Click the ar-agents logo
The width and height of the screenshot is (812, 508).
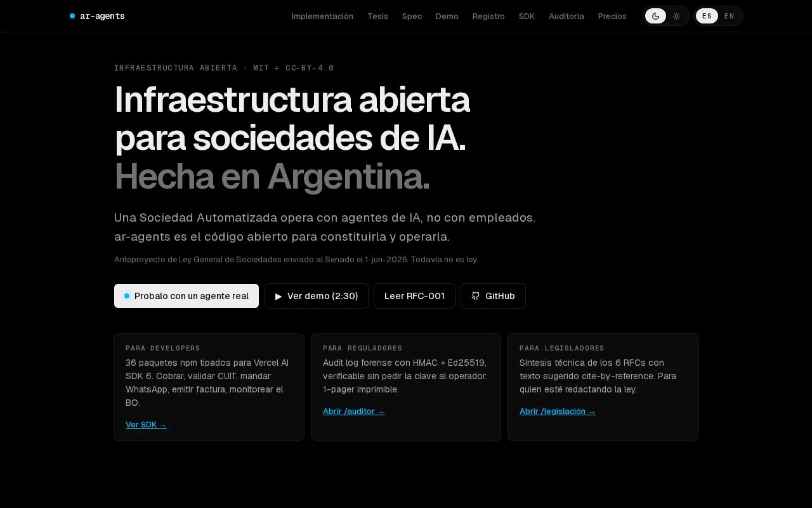97,16
